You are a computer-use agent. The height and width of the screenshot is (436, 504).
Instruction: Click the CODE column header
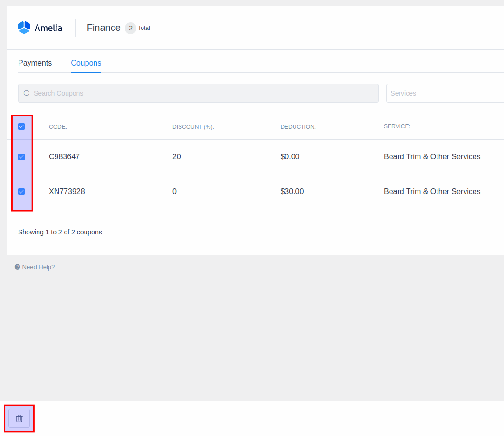[x=58, y=127]
